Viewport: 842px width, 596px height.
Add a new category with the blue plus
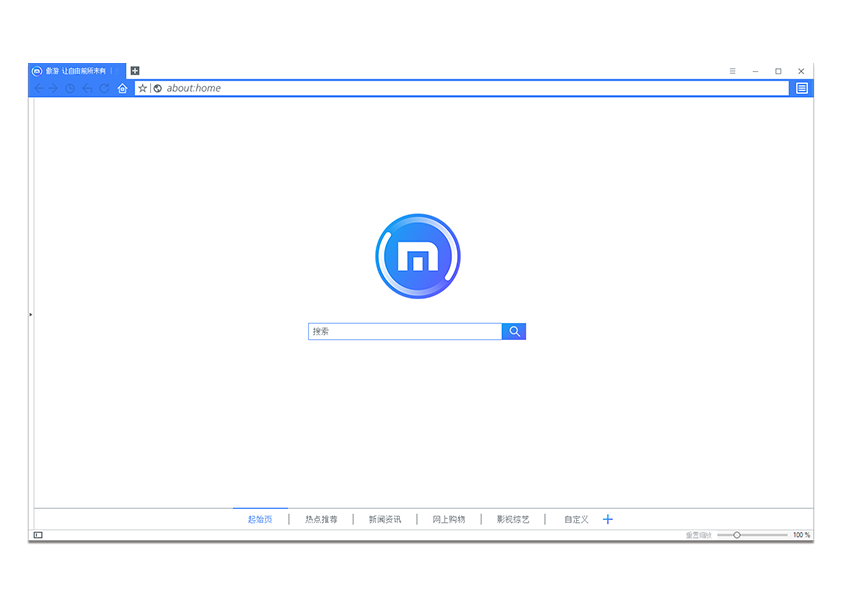(x=608, y=519)
